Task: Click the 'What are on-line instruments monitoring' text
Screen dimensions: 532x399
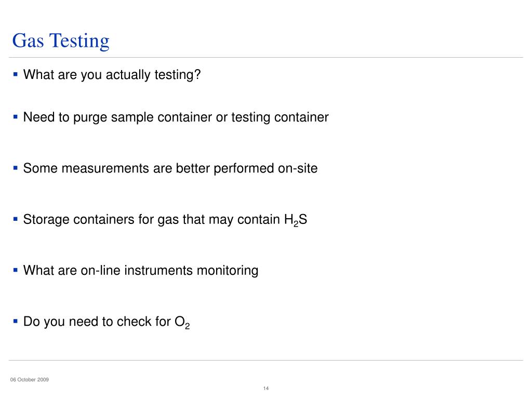Action: point(141,271)
